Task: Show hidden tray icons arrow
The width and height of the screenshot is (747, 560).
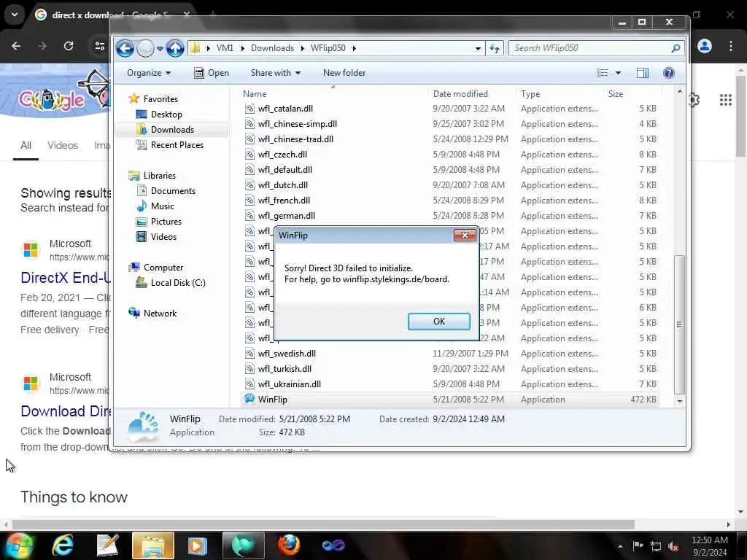Action: tap(620, 546)
